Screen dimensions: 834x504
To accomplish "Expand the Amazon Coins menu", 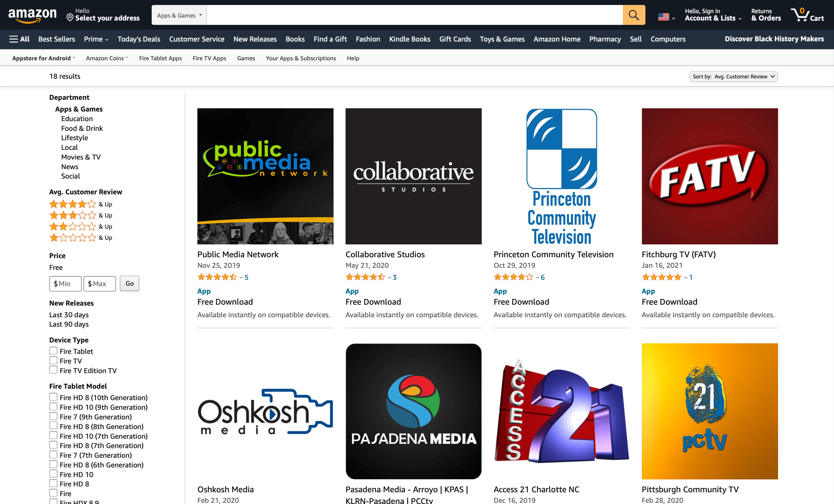I will [x=107, y=58].
